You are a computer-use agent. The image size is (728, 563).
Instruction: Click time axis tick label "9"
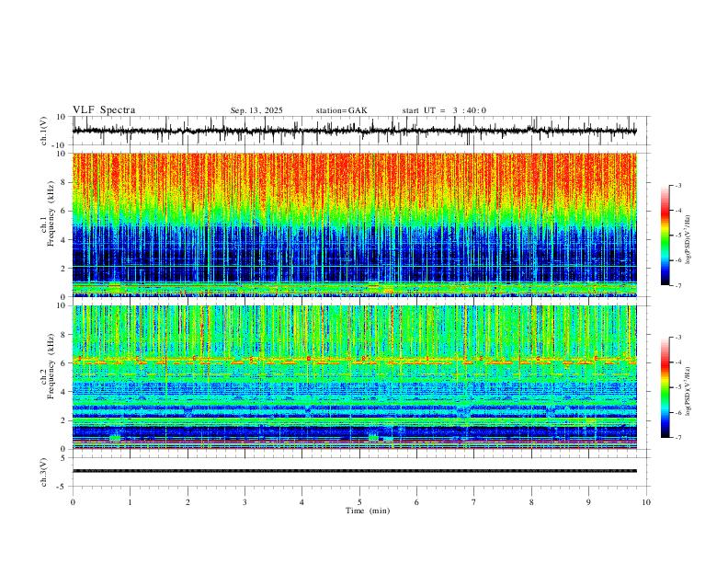point(588,502)
